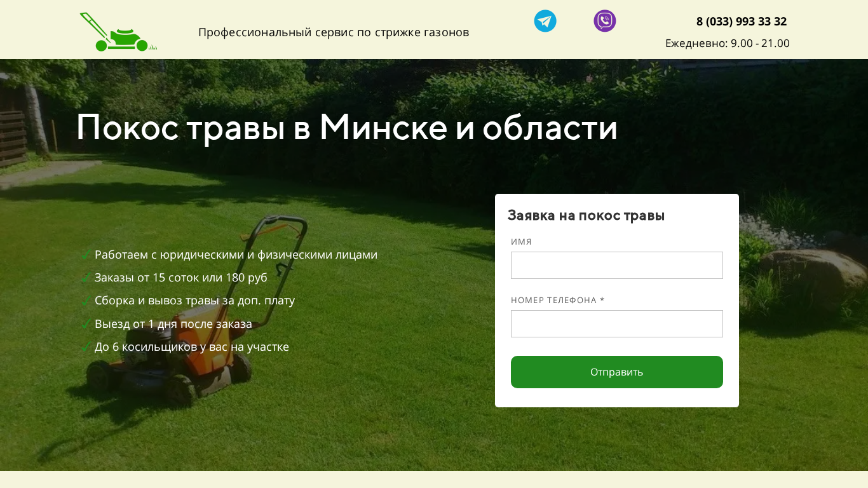This screenshot has width=868, height=488.
Task: Click Сборка и вывоз травы за доп. плату
Action: [194, 301]
